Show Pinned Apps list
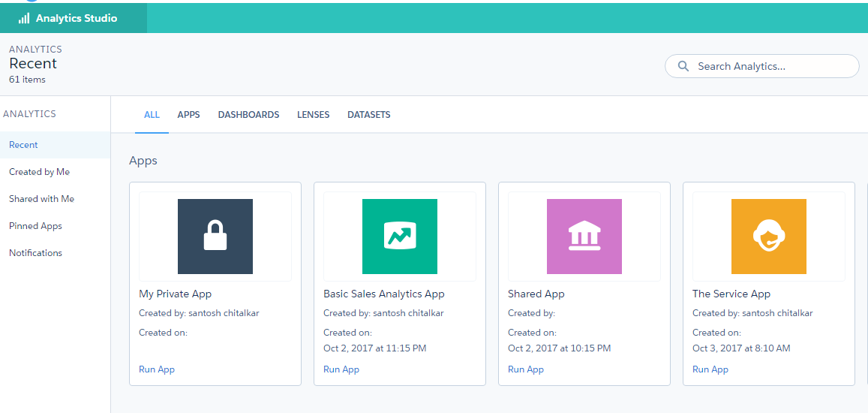 tap(35, 226)
